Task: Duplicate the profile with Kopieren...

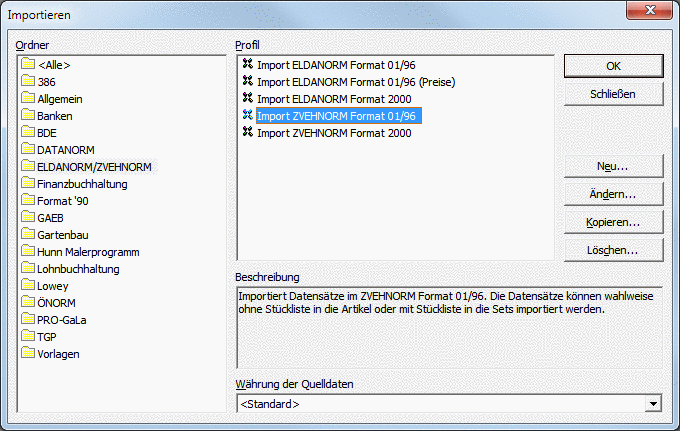Action: (x=614, y=222)
